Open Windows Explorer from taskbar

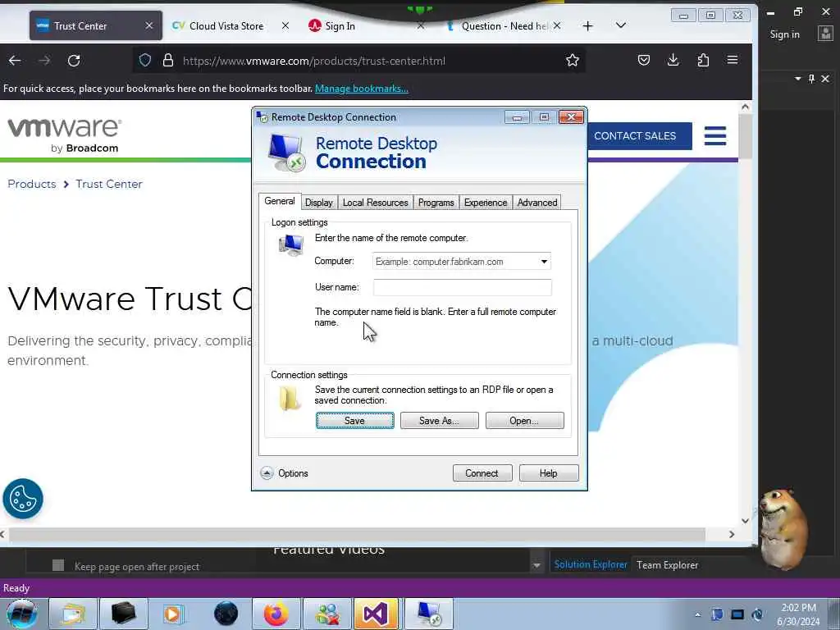(73, 614)
